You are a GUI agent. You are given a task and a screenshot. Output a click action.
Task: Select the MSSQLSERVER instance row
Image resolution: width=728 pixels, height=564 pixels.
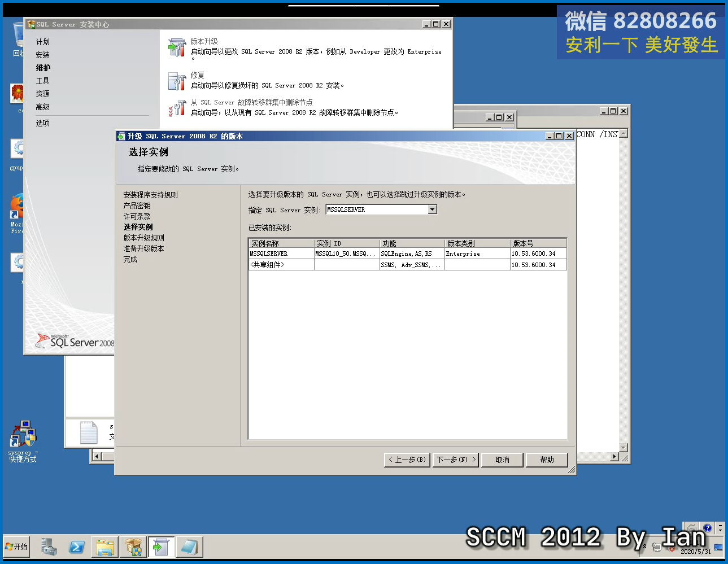point(407,253)
